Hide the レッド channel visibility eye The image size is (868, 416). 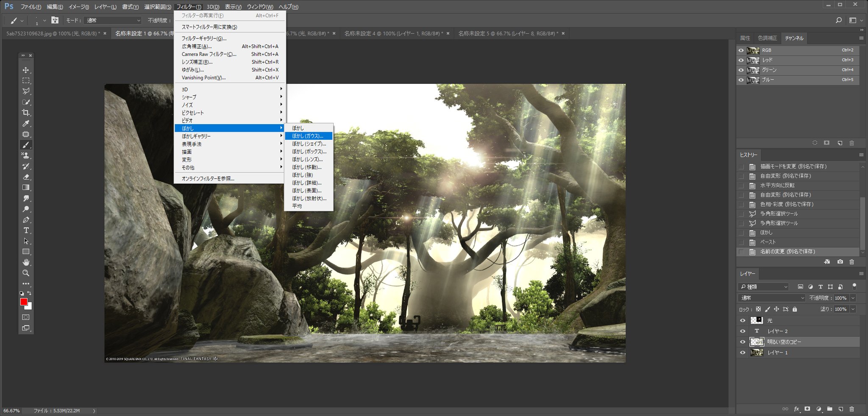tap(741, 60)
